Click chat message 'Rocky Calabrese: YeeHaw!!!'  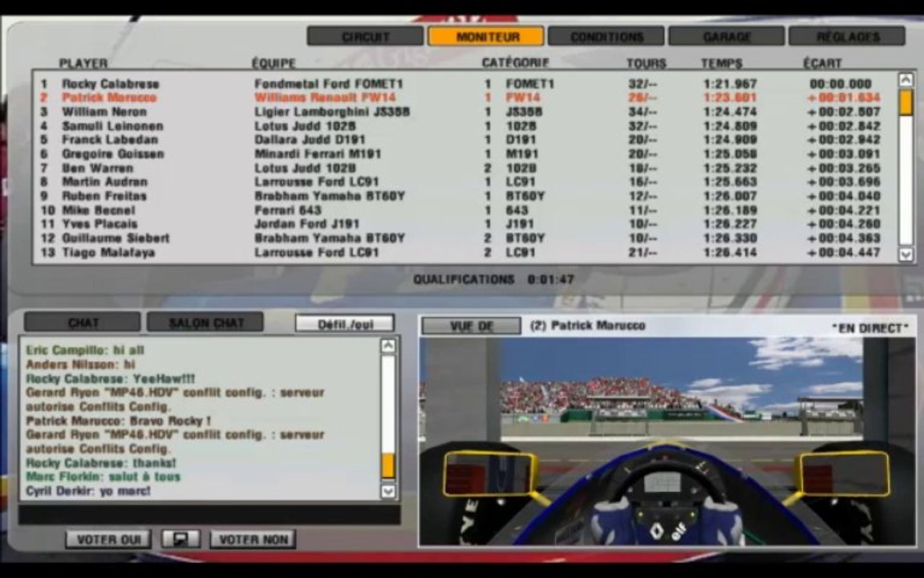(110, 379)
